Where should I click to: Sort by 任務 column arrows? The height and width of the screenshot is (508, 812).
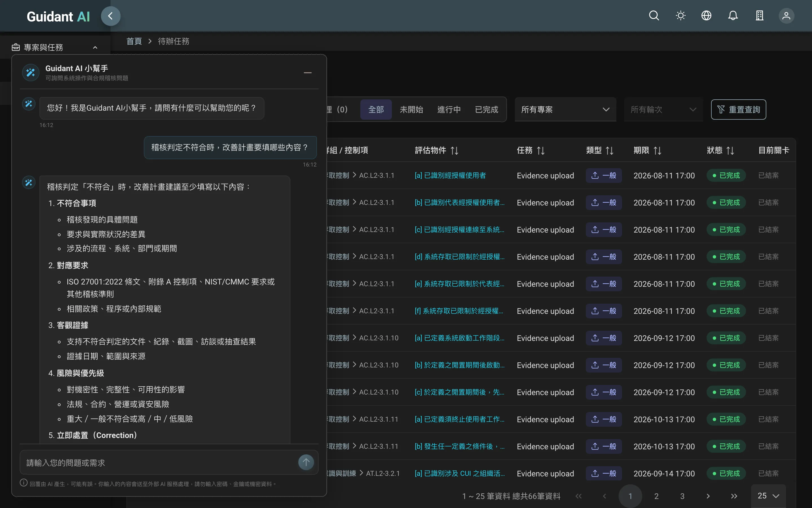[x=540, y=150]
